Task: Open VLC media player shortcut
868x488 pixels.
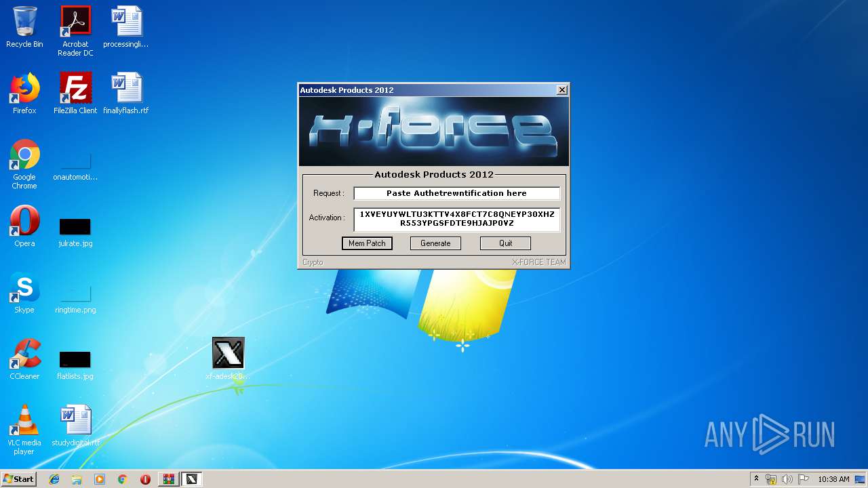Action: tap(24, 430)
